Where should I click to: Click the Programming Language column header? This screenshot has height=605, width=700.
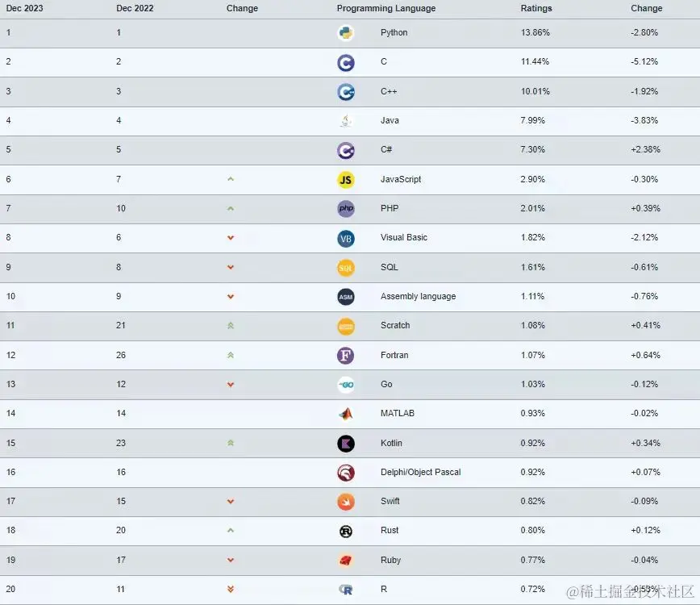[x=386, y=8]
